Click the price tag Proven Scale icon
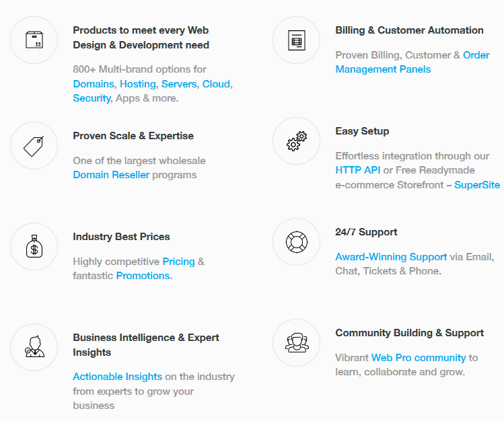 [x=34, y=146]
